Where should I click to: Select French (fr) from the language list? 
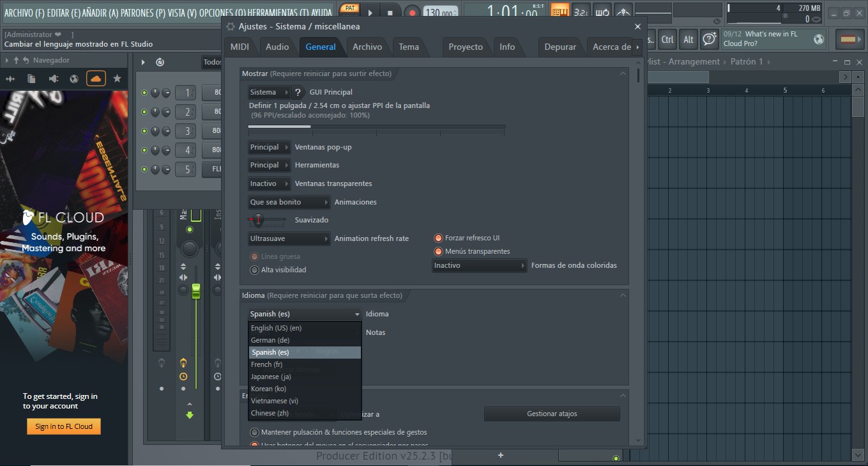coord(266,364)
